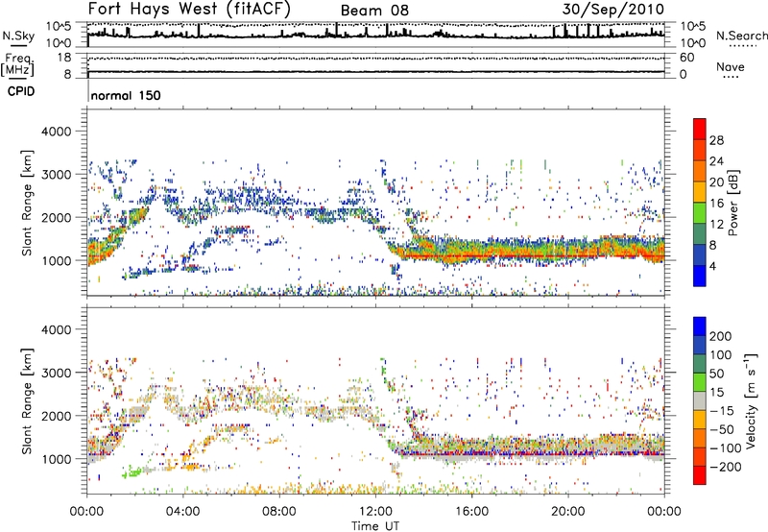Pick Power colorbar teal segment between 8 and 12
Viewport: 768px width, 532px height.
pyautogui.click(x=700, y=233)
